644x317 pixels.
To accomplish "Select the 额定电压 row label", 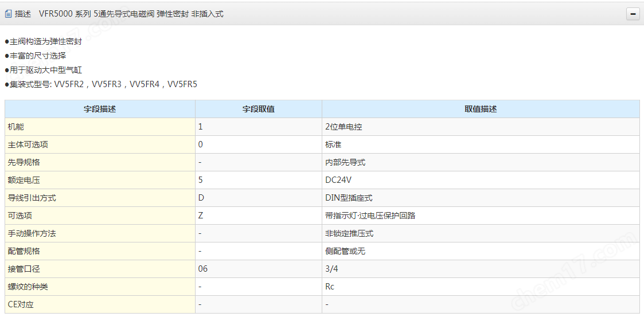I will click(100, 180).
